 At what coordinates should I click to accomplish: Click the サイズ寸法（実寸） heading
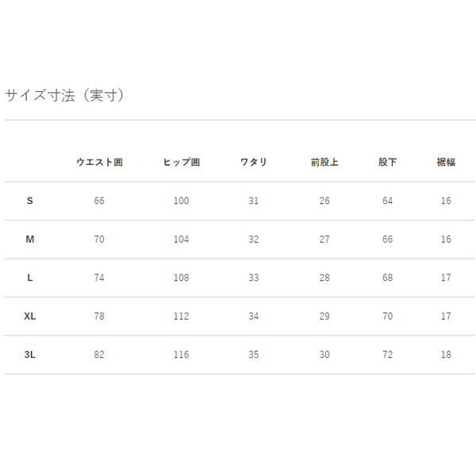[65, 95]
